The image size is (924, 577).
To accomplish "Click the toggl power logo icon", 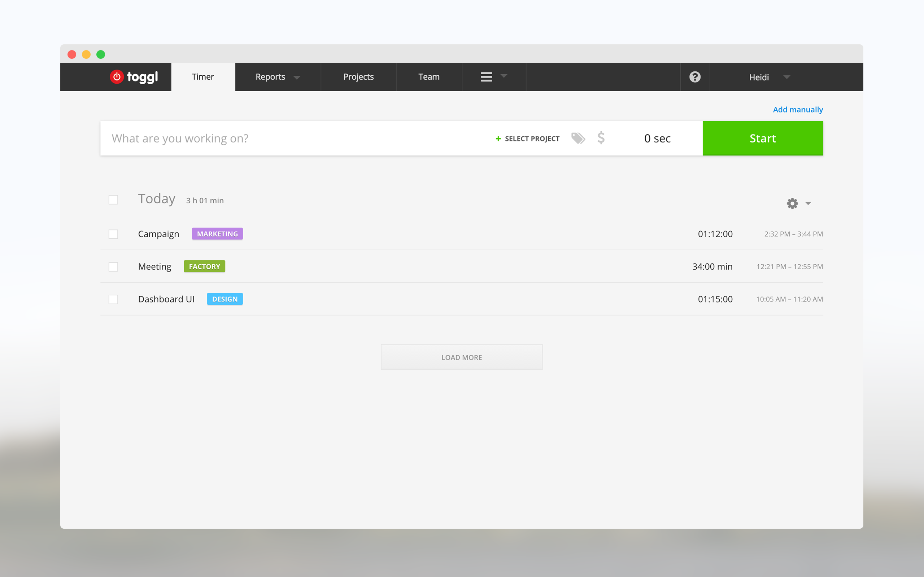I will coord(117,77).
